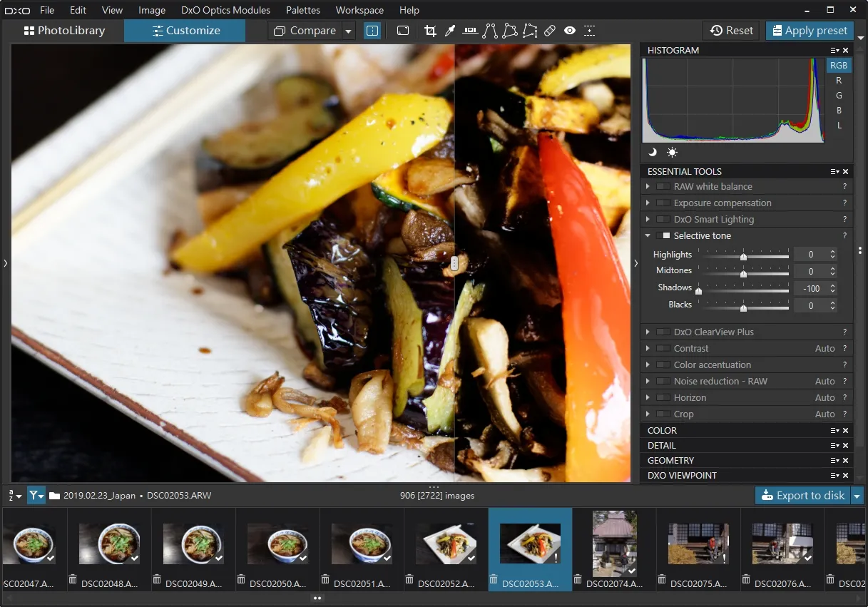Enable the DxO ClearView Plus switch
This screenshot has height=607, width=868.
click(x=663, y=332)
